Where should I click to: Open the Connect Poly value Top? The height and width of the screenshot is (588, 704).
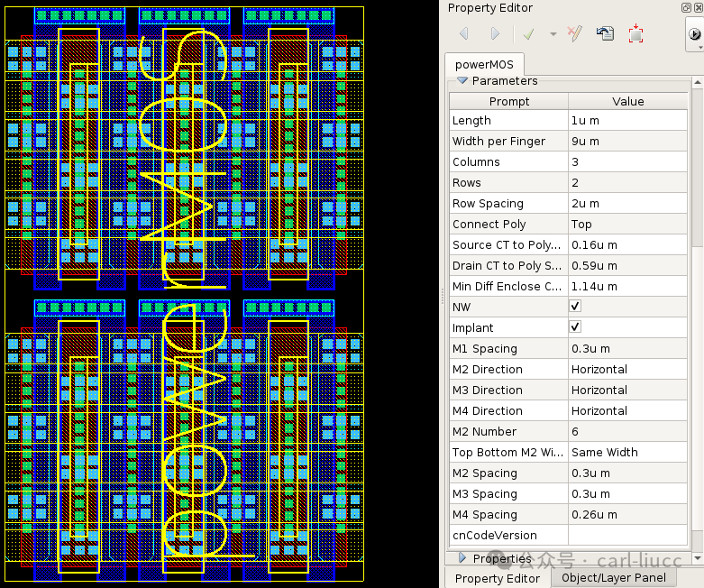(x=627, y=225)
